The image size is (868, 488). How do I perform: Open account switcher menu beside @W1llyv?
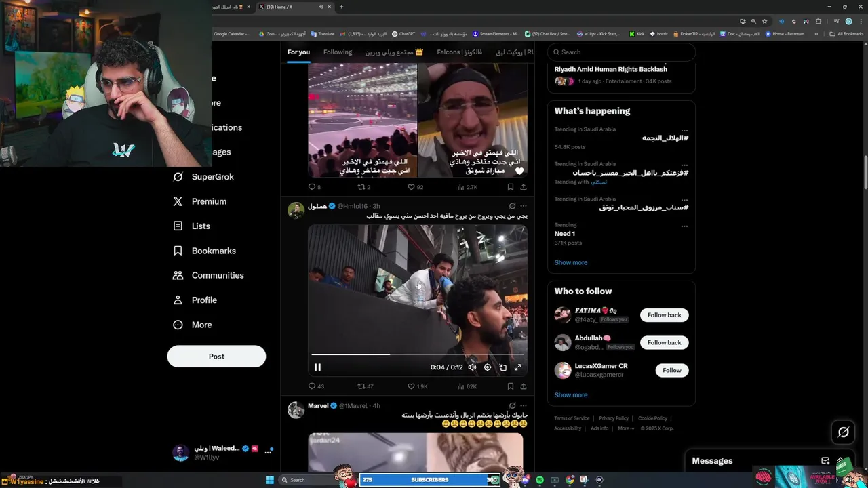pos(267,452)
